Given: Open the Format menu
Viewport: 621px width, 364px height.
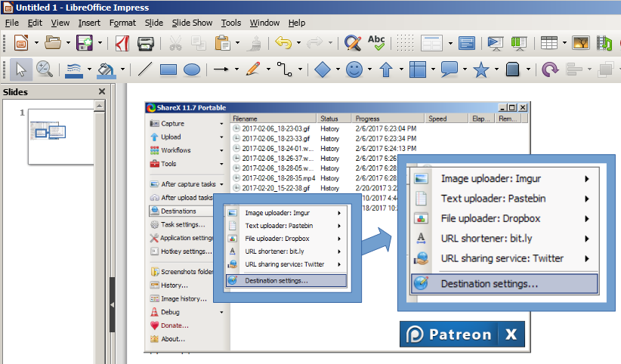Looking at the screenshot, I should (122, 23).
